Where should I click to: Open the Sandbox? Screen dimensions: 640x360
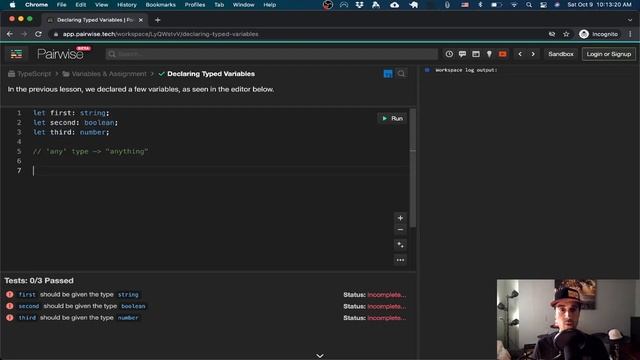[561, 54]
